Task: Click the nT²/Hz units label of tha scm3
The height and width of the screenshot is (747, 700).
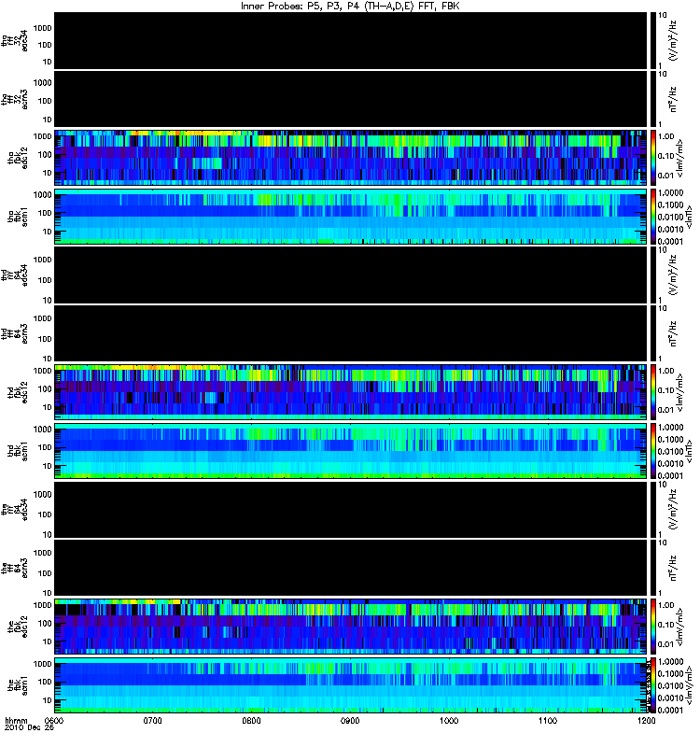Action: 673,99
